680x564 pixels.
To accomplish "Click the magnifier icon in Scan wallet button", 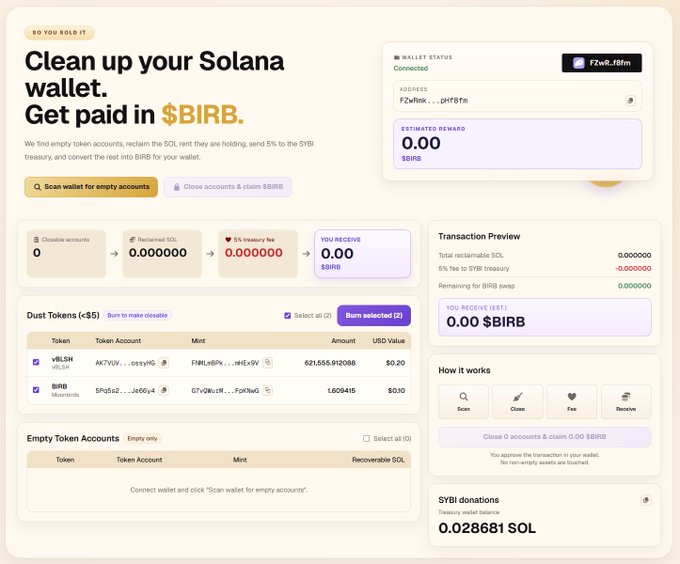I will point(37,187).
